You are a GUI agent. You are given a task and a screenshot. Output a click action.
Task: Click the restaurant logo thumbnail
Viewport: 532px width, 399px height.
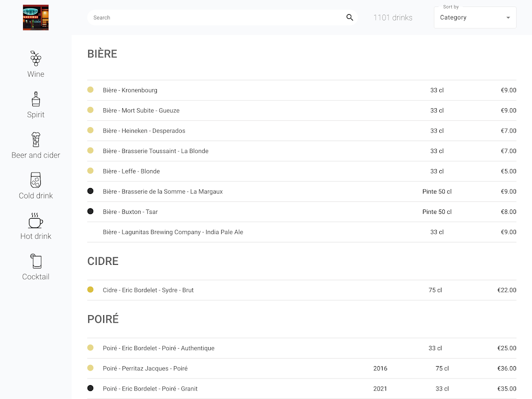coord(36,17)
